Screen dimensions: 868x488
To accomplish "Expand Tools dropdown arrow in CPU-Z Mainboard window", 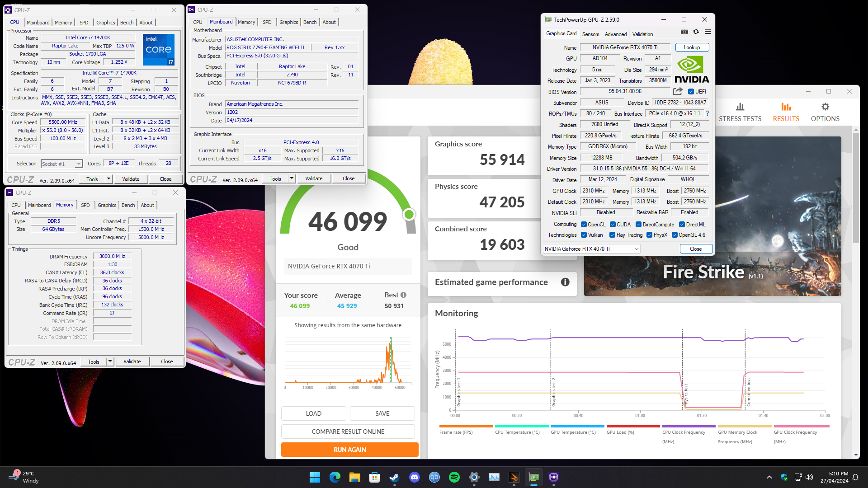I will coord(292,178).
